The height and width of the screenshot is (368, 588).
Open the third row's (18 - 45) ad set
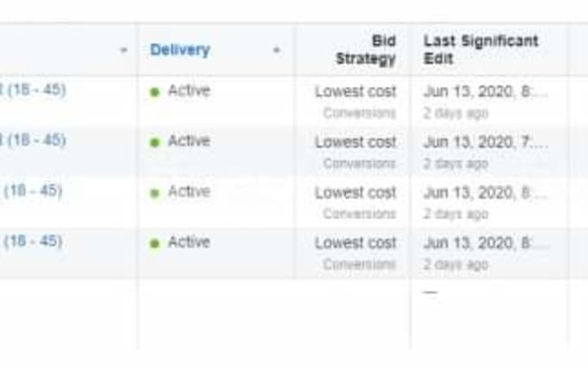32,190
